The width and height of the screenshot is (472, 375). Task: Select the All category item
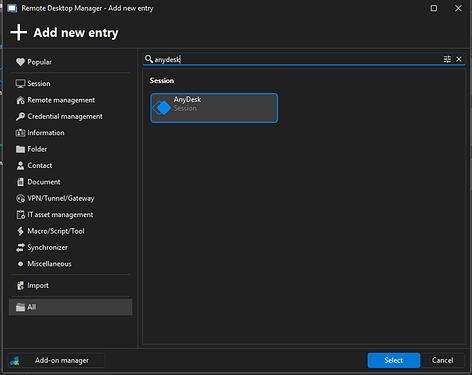click(x=70, y=307)
